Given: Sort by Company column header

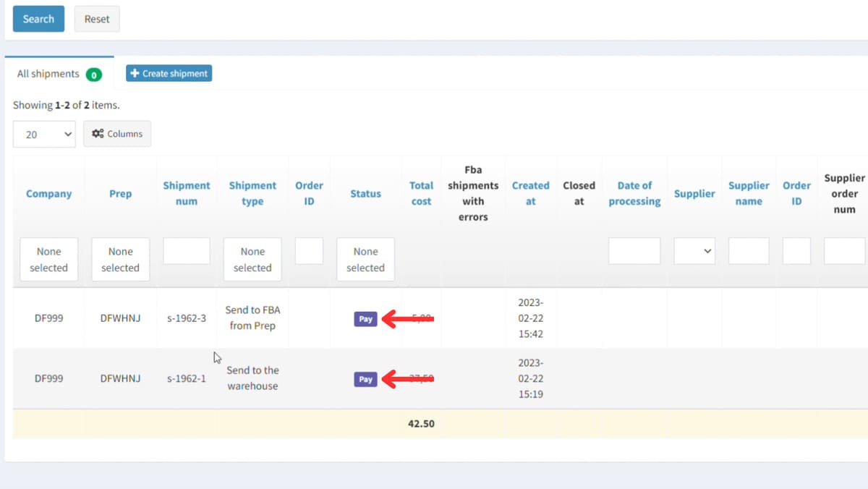Looking at the screenshot, I should [48, 194].
